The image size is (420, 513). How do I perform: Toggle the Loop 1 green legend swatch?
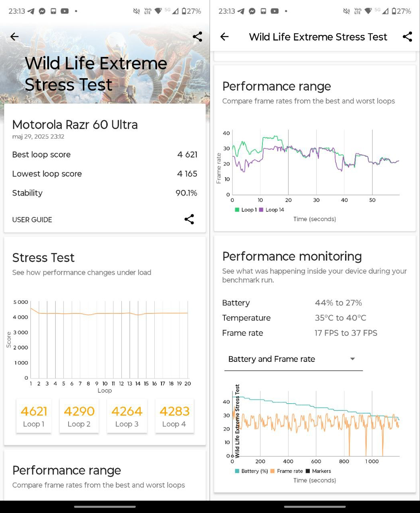coord(237,210)
